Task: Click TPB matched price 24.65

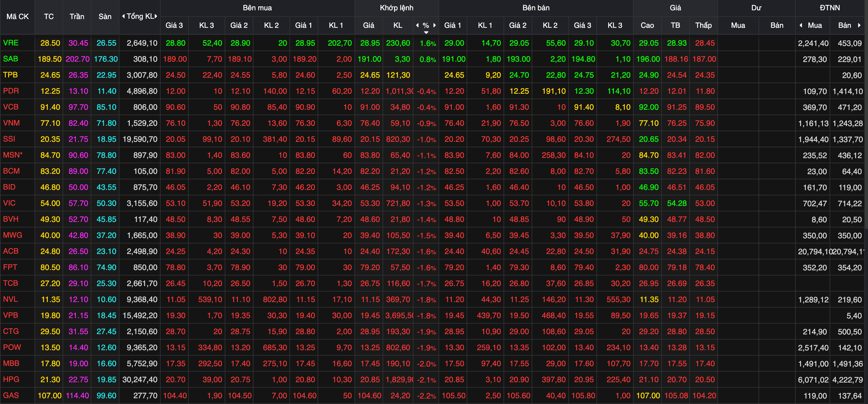Action: 370,75
